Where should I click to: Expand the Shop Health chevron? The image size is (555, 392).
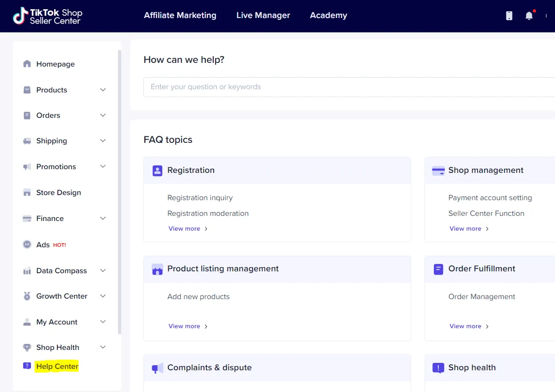coord(103,347)
